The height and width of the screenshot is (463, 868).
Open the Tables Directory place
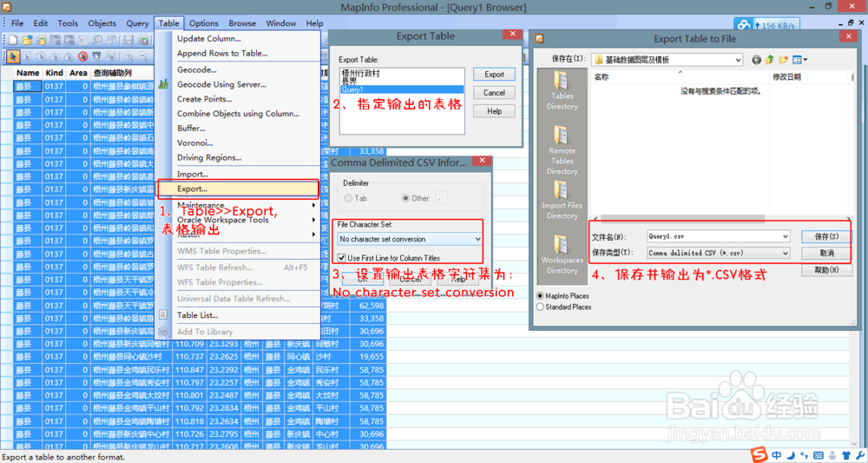562,91
